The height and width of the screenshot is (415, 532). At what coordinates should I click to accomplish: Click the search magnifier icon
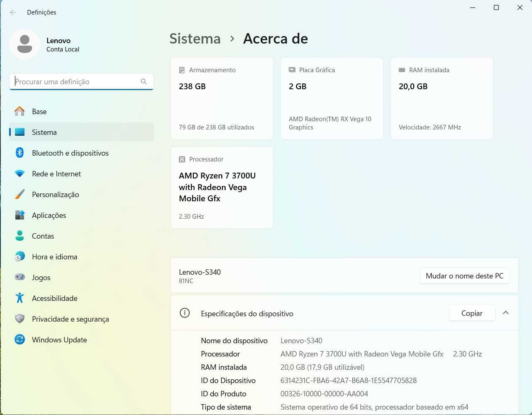pos(144,82)
